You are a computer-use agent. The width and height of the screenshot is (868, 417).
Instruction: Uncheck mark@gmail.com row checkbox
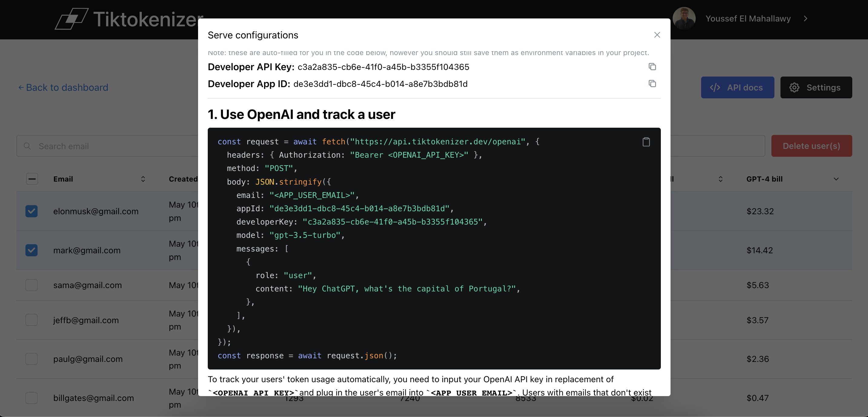coord(32,250)
